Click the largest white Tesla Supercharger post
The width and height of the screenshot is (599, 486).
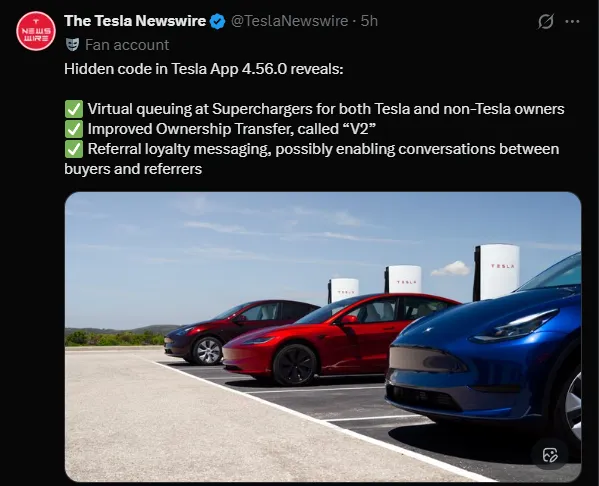coord(497,272)
